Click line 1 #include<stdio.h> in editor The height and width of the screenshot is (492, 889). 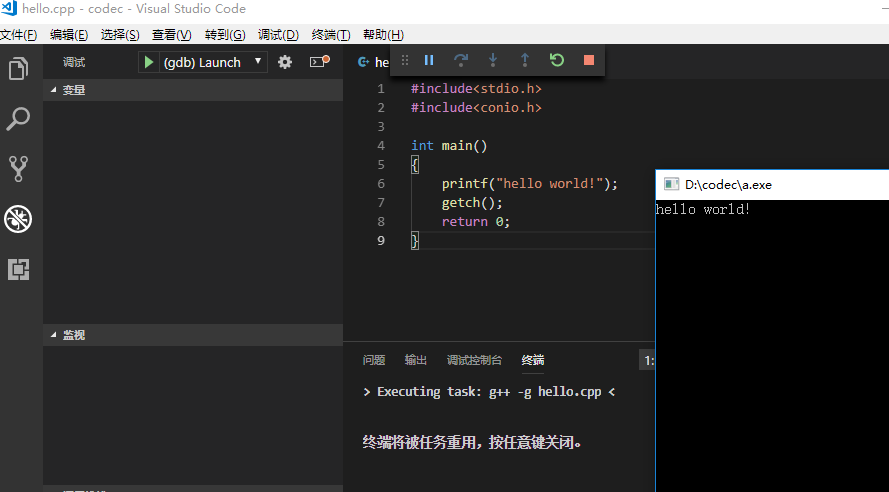point(476,89)
